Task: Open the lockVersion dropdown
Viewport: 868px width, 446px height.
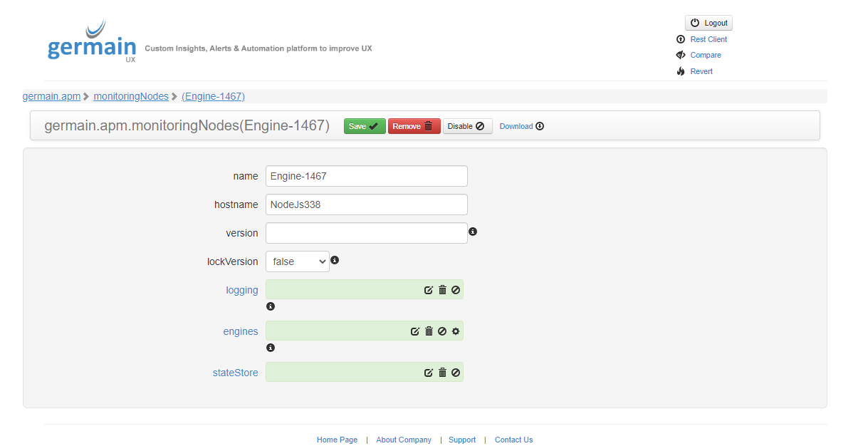Action: click(x=298, y=261)
